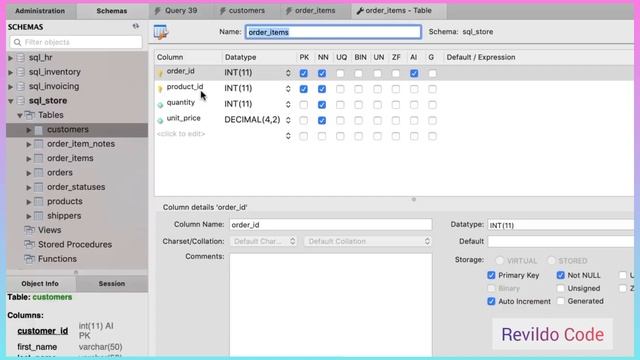This screenshot has height=360, width=640.
Task: Click the key icon of product_id column
Action: pos(160,89)
